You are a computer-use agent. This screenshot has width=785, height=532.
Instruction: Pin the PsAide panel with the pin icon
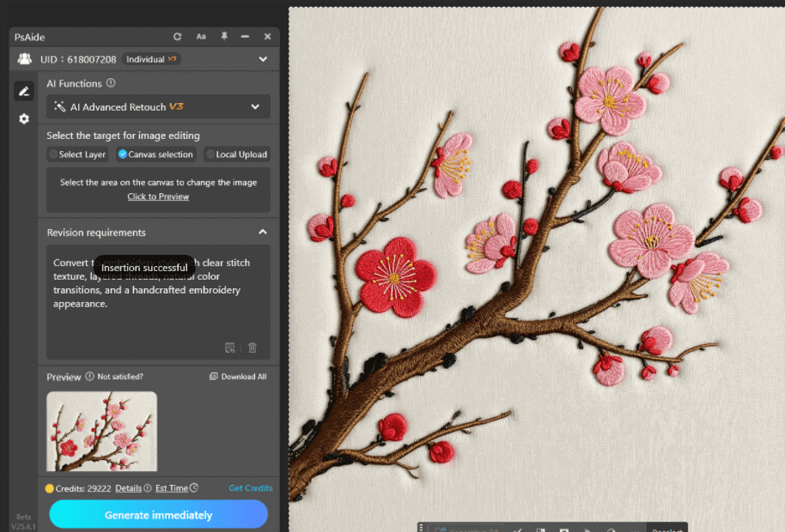coord(224,37)
